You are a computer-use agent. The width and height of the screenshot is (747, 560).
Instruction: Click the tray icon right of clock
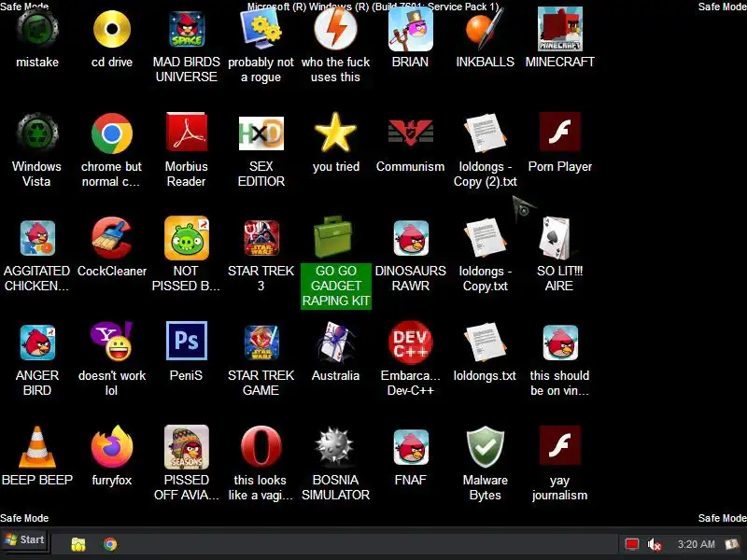coord(732,544)
